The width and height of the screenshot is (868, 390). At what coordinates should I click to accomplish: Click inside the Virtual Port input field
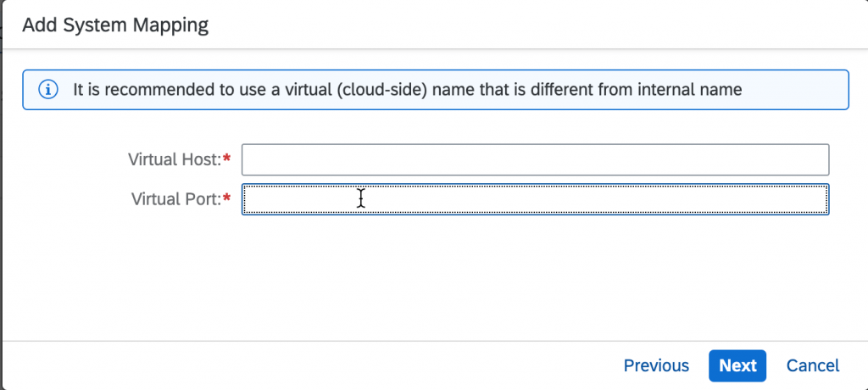point(536,199)
